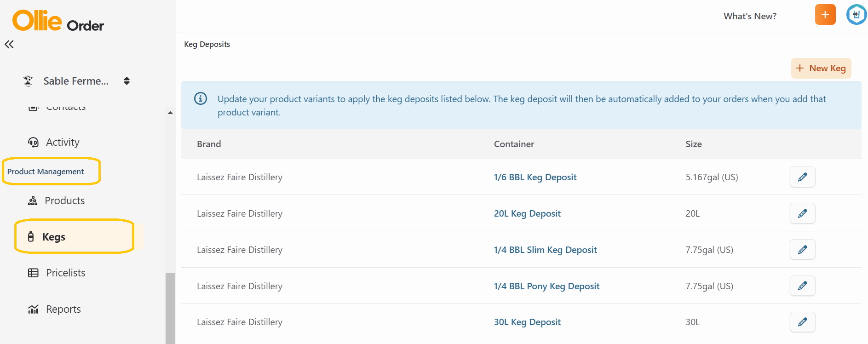
Task: Open the Reports page
Action: [x=63, y=309]
